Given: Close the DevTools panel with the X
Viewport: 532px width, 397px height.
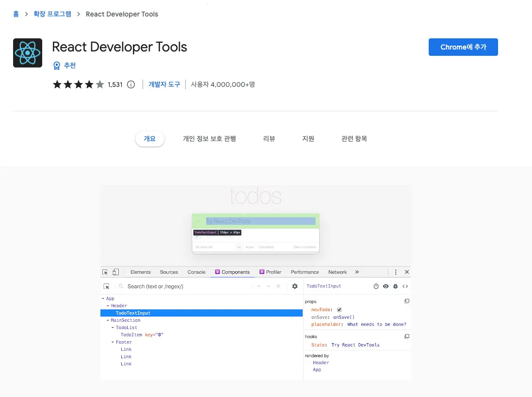Looking at the screenshot, I should [407, 272].
